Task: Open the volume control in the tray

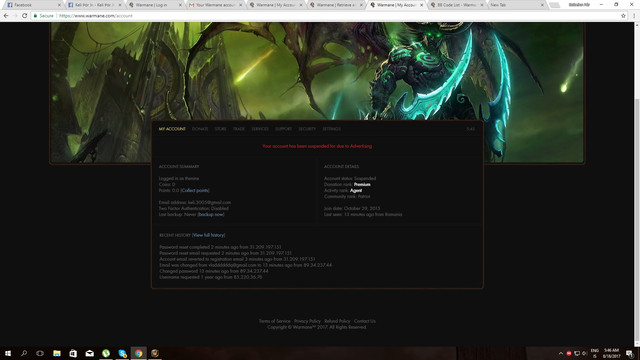Action: tap(584, 353)
